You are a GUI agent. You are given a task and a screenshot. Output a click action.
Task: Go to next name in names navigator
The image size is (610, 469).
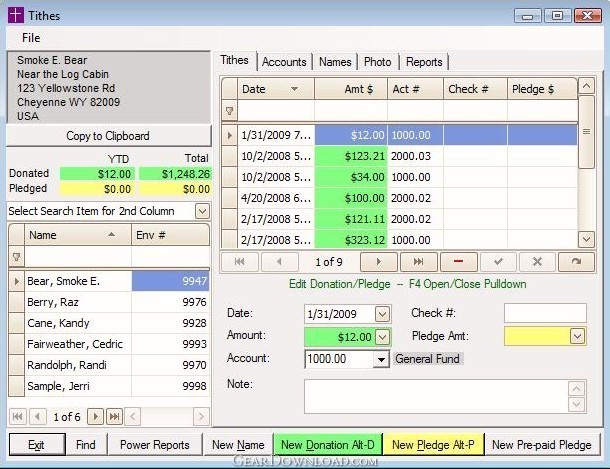[x=96, y=416]
